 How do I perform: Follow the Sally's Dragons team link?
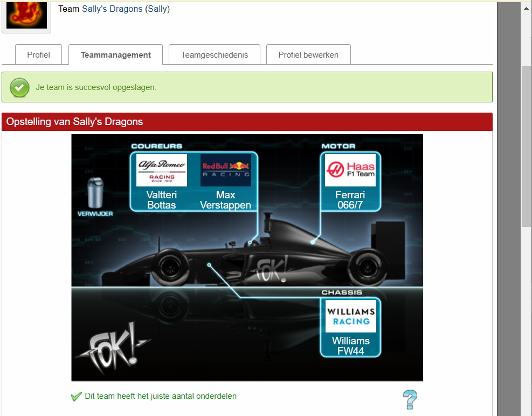[112, 9]
